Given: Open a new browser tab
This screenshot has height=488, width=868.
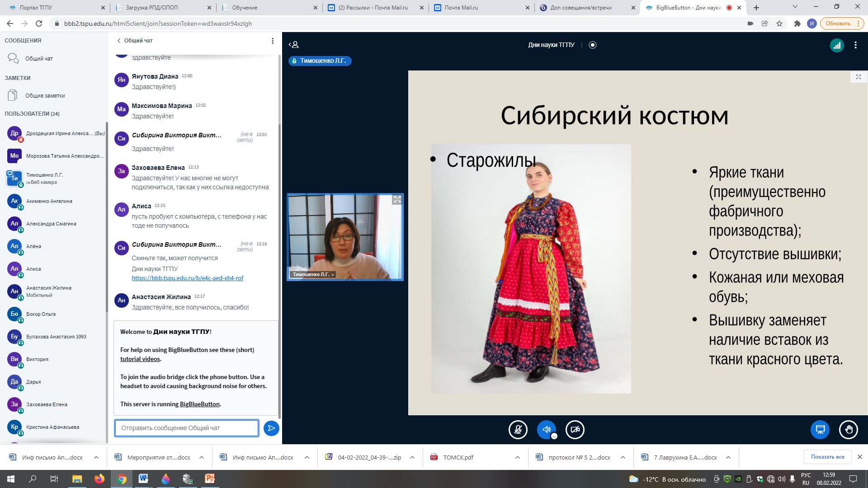Looking at the screenshot, I should pyautogui.click(x=756, y=8).
